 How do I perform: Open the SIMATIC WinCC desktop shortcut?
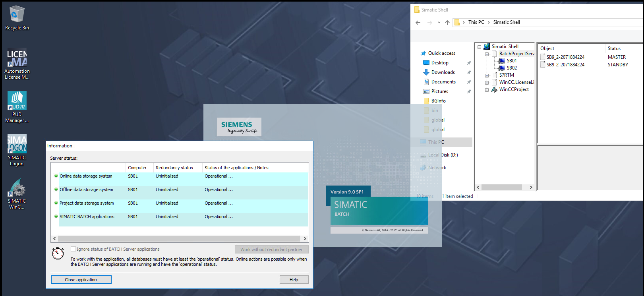pos(17,194)
